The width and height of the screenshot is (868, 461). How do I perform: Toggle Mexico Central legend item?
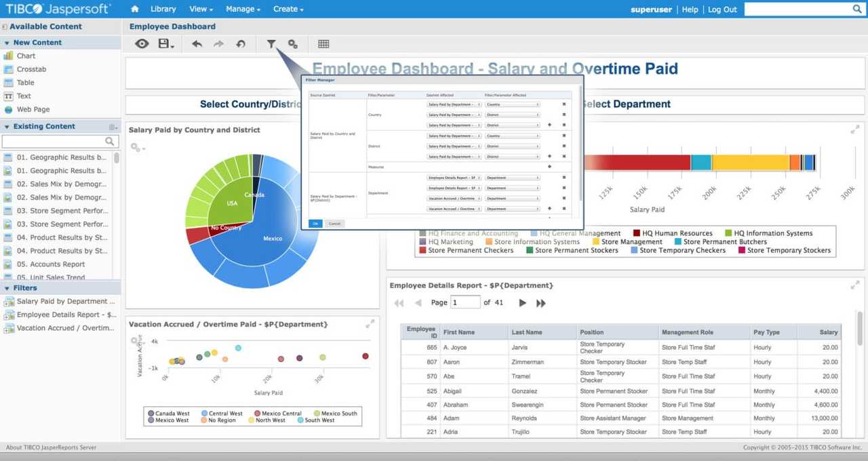pos(277,414)
